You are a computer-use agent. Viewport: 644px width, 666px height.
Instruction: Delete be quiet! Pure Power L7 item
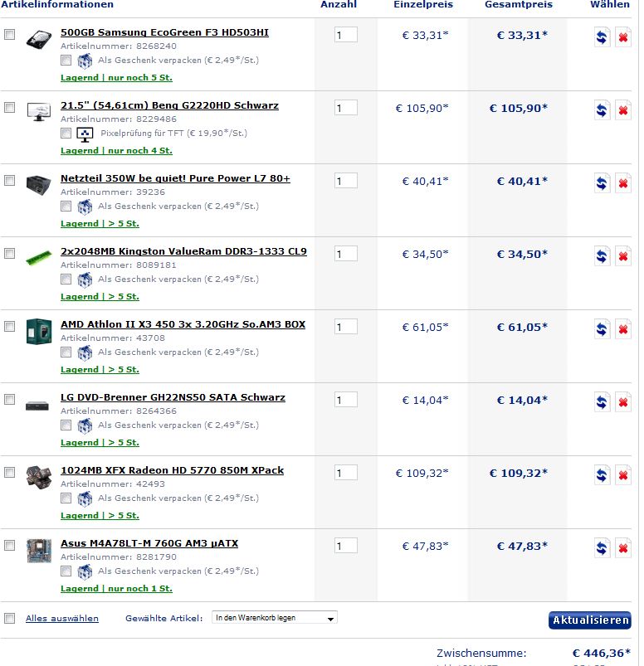623,183
